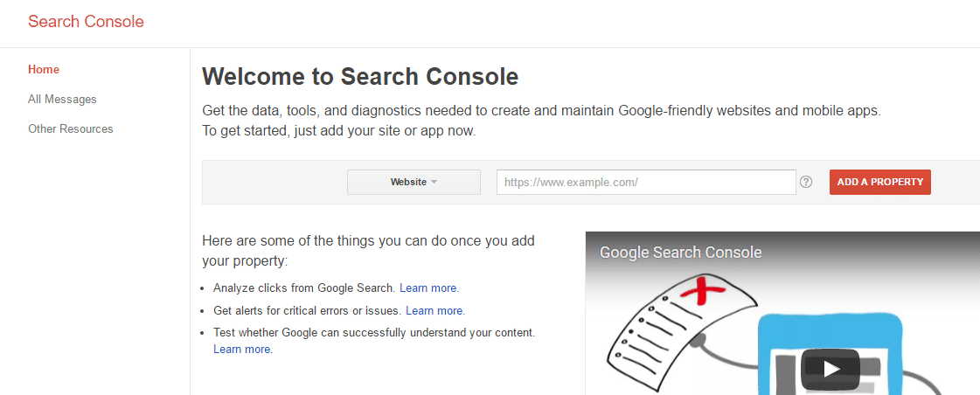Click the Welcome to Search Console heading
This screenshot has width=980, height=395.
point(360,77)
